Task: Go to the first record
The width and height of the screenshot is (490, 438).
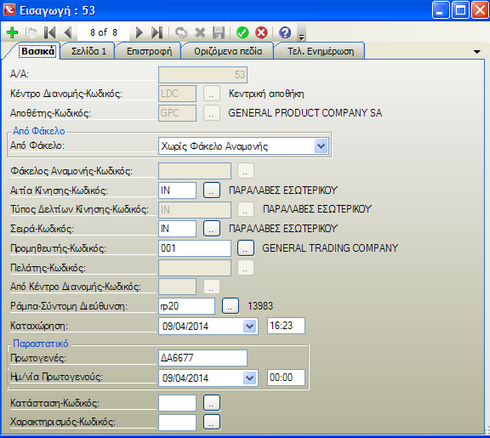Action: [x=50, y=33]
